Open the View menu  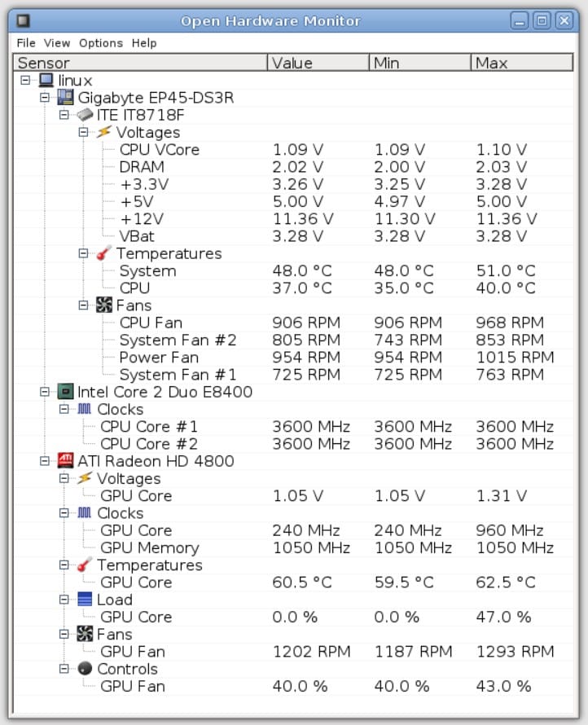[x=57, y=43]
